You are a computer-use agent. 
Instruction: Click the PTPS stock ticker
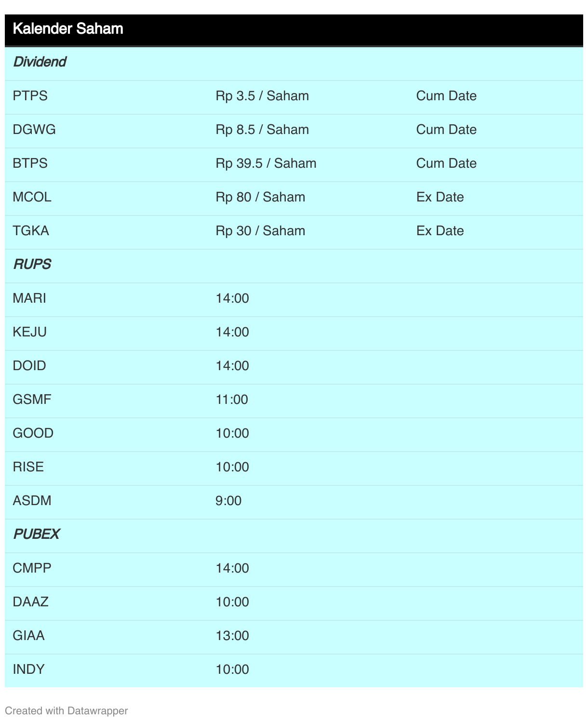pyautogui.click(x=30, y=96)
